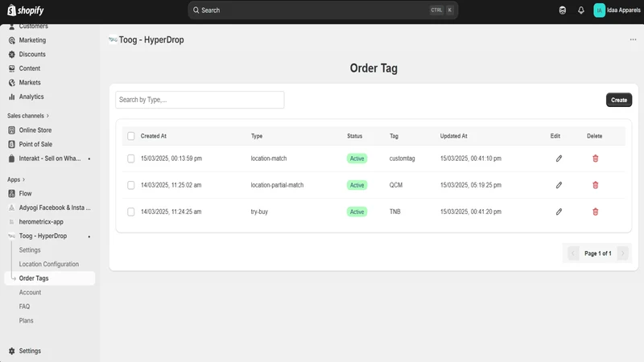Click the Adyogi app icon
Image resolution: width=644 pixels, height=362 pixels.
(11, 208)
